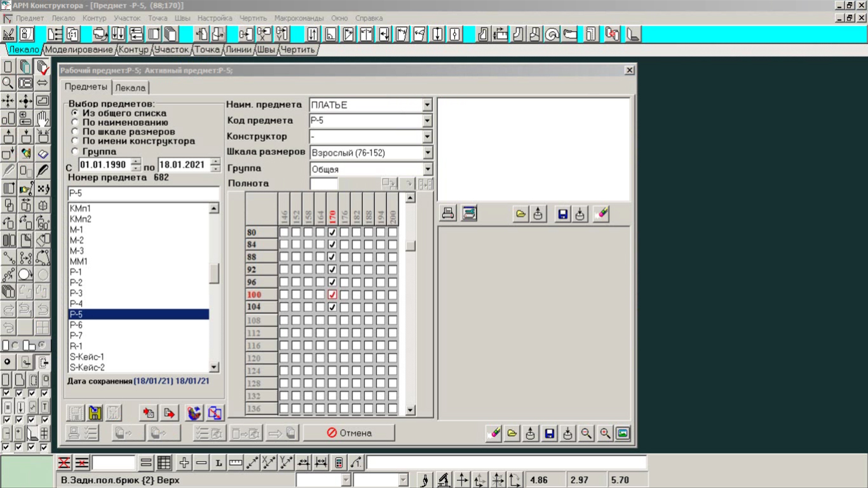Click the eraser icon under the preview pane

point(600,214)
